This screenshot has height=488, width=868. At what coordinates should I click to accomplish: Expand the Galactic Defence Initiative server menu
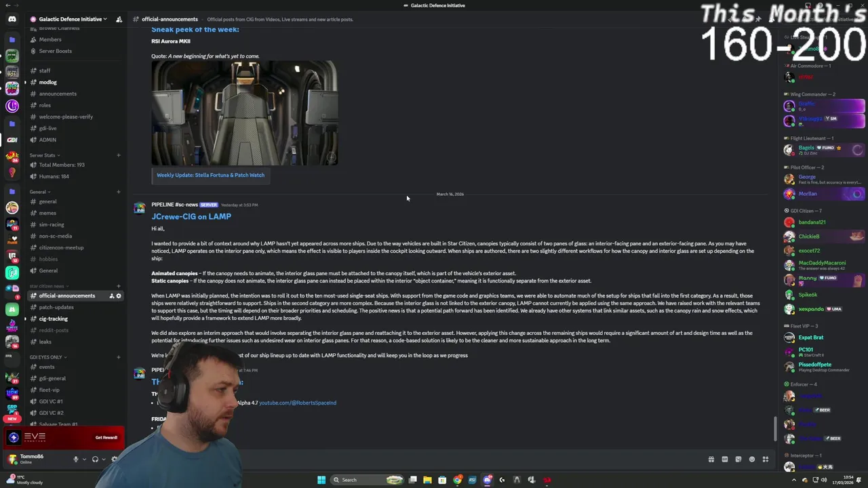73,19
